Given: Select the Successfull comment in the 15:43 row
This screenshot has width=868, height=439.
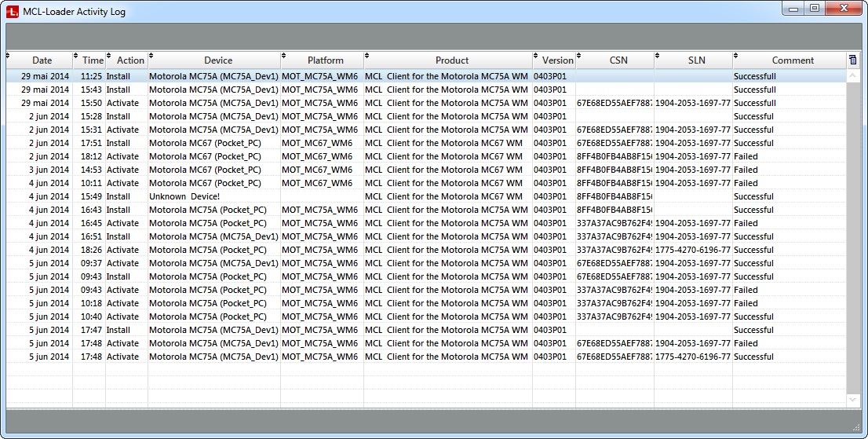Looking at the screenshot, I should (755, 90).
